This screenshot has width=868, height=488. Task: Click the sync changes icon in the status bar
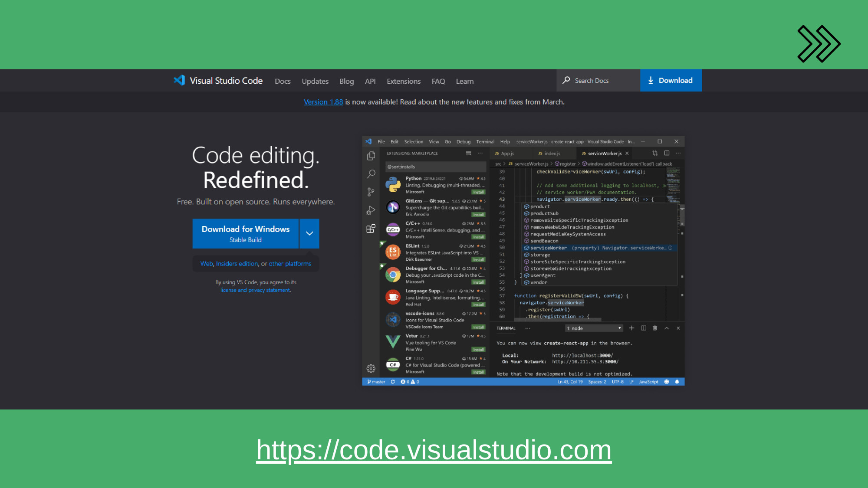coord(393,382)
